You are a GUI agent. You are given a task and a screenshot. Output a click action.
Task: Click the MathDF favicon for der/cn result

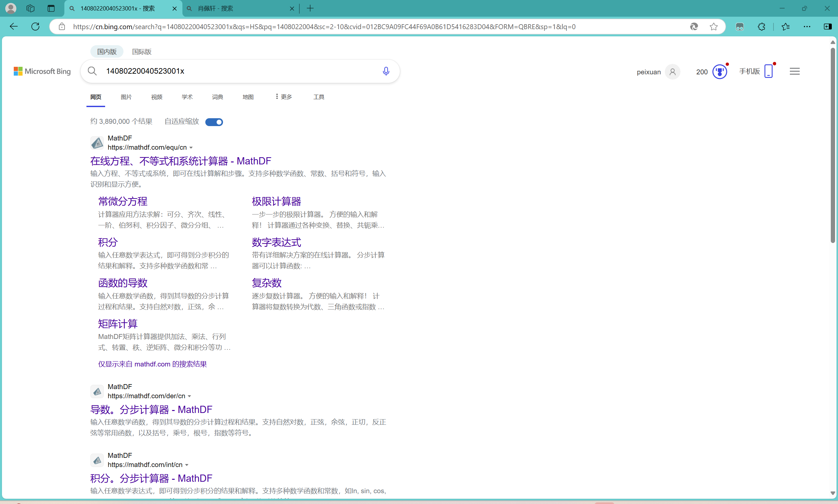(97, 392)
